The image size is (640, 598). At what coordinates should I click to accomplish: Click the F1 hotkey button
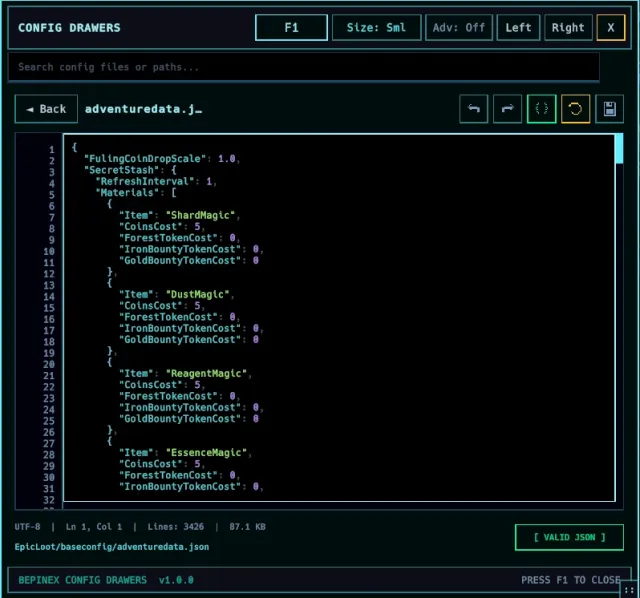291,27
